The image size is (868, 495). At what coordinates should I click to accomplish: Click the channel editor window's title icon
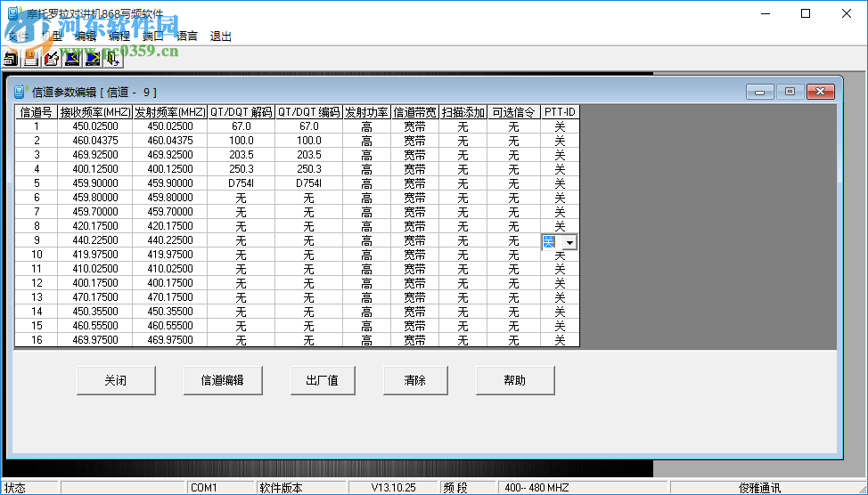21,92
